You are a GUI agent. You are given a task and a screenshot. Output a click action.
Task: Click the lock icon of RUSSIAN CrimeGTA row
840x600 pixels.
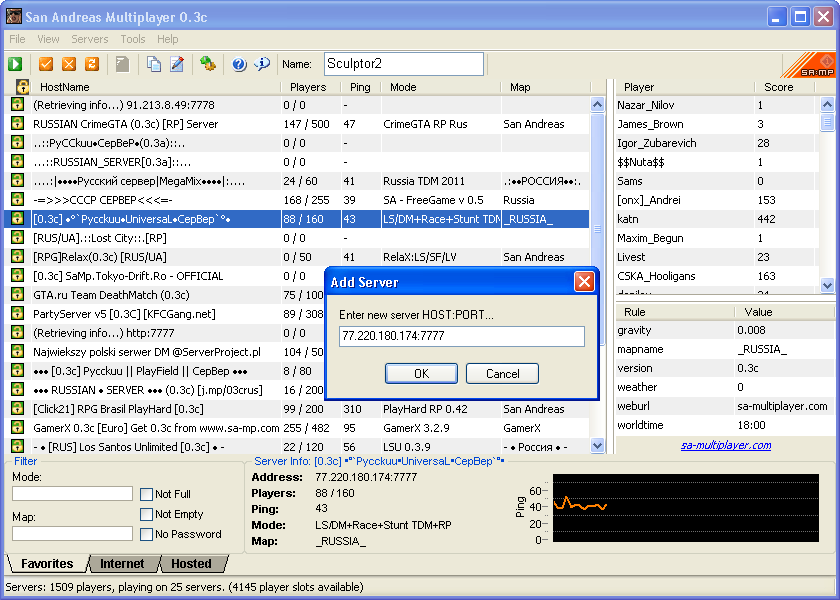click(x=17, y=124)
